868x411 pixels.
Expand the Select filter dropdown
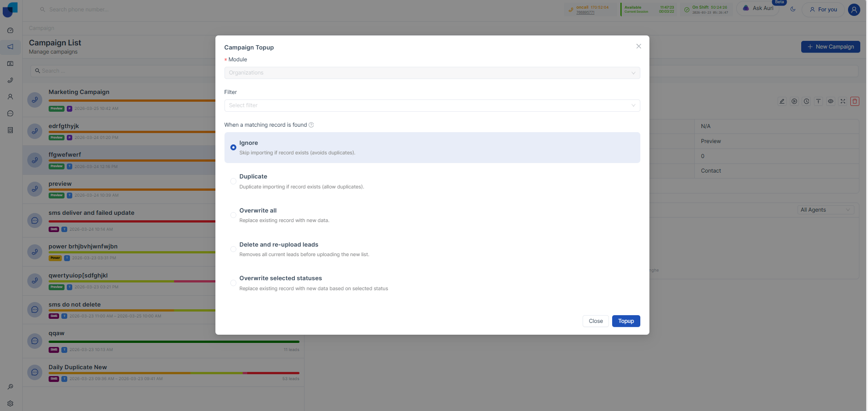[432, 105]
